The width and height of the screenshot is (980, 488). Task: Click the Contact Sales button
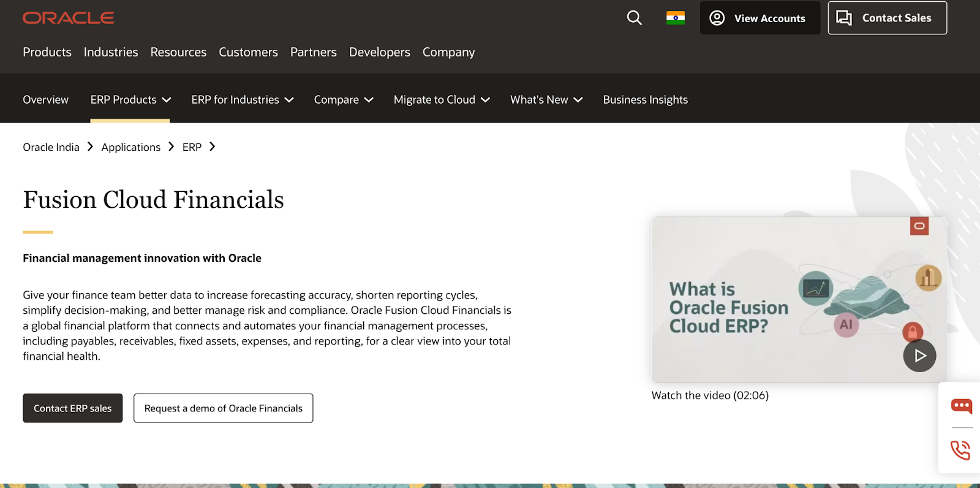pos(888,18)
